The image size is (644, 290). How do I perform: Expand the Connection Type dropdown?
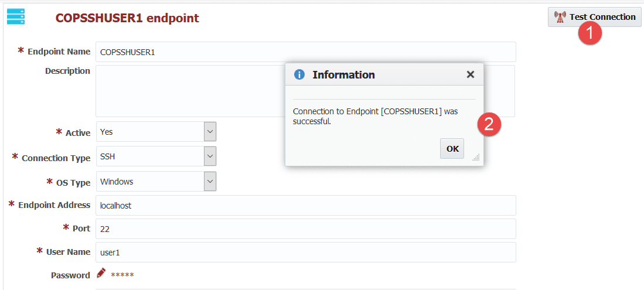[x=210, y=156]
